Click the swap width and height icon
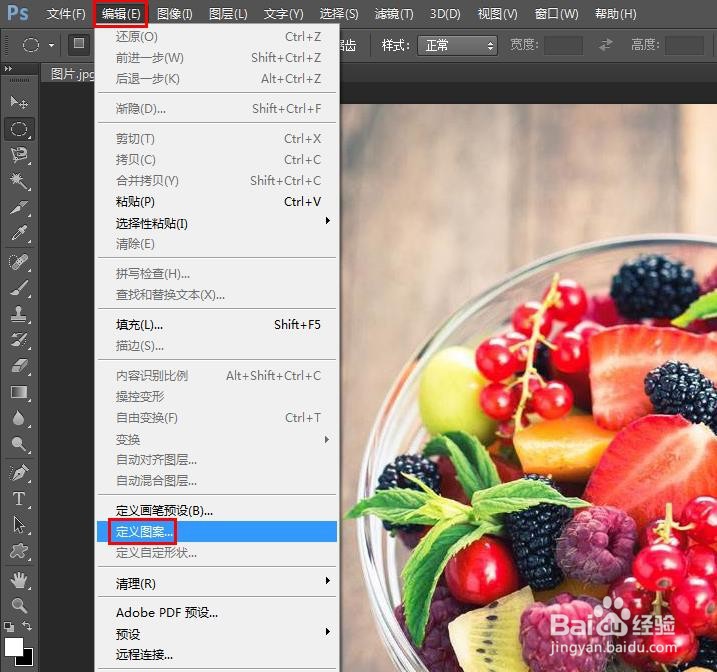 [x=606, y=45]
